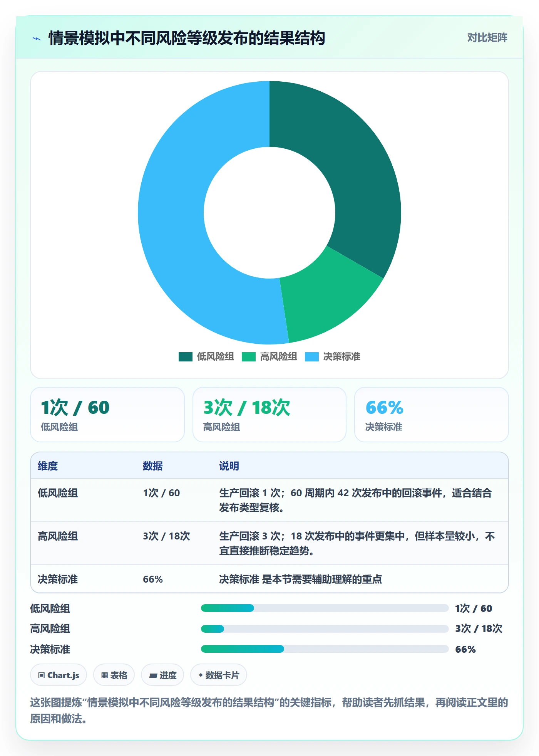Click the 维度 table column header

pyautogui.click(x=48, y=466)
